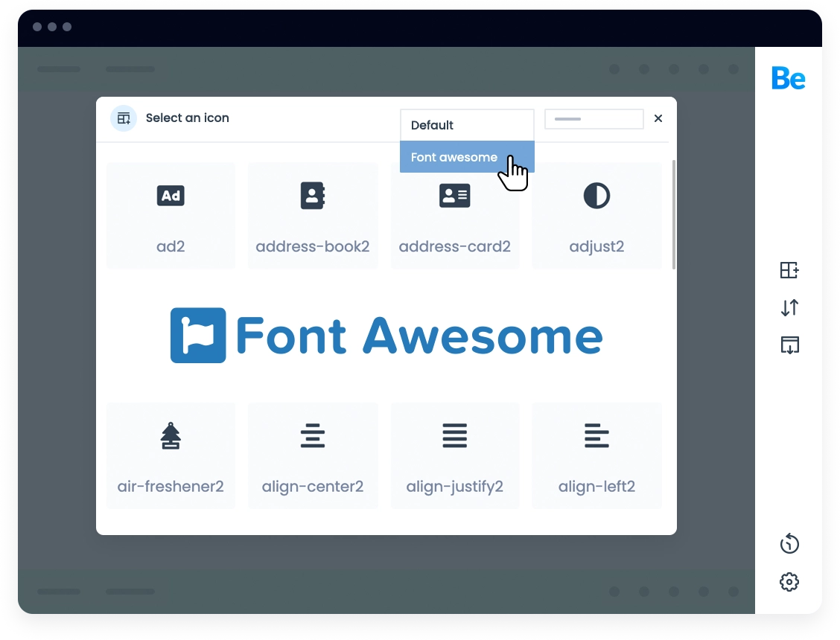Click the icon search input field

click(594, 119)
